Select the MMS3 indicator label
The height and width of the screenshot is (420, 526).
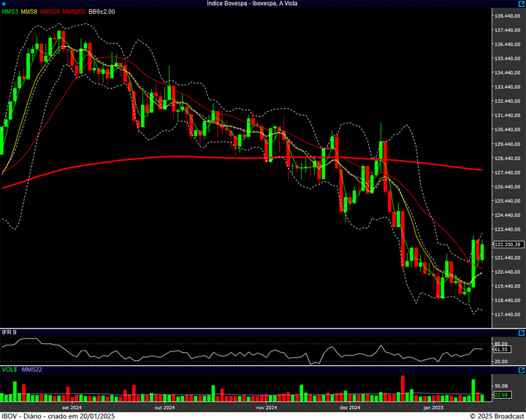pos(9,12)
